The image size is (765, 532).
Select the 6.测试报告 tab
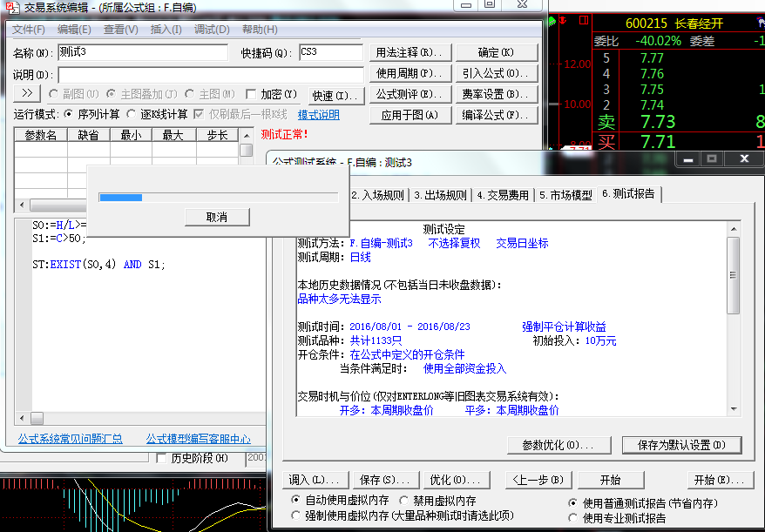pyautogui.click(x=628, y=193)
